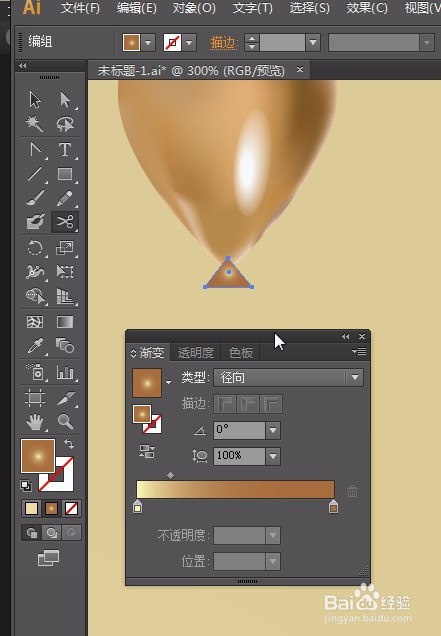Screen dimensions: 441x636
Task: Select the Direct Selection tool
Action: (65, 100)
